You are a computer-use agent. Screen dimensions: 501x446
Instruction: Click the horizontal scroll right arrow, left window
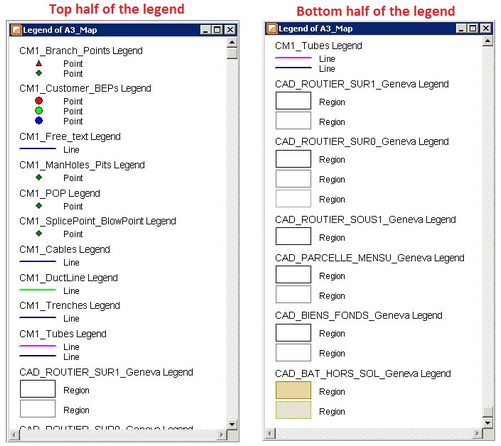pos(221,435)
